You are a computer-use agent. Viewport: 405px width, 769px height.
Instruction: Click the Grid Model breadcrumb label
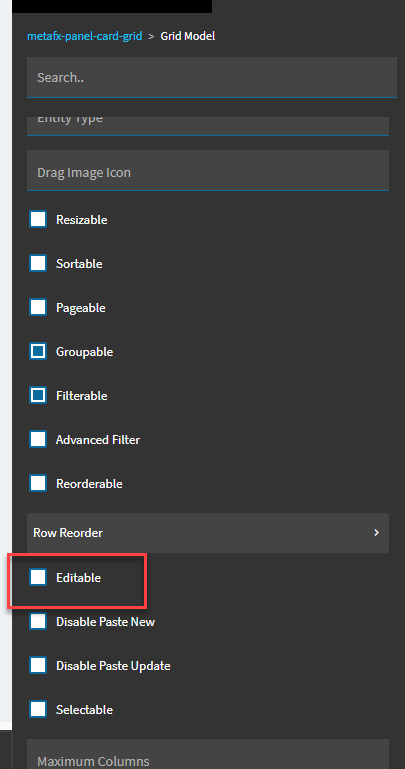coord(188,36)
